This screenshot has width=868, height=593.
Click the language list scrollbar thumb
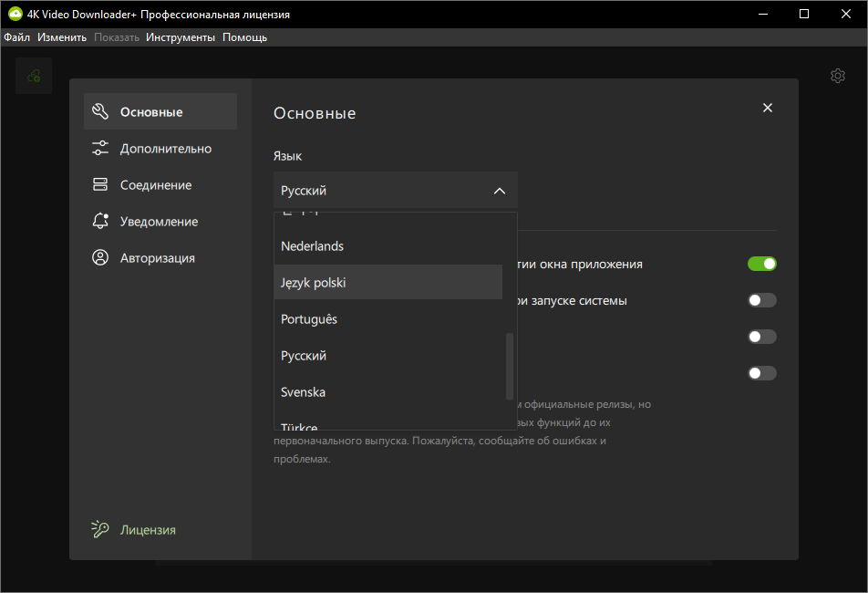[510, 366]
